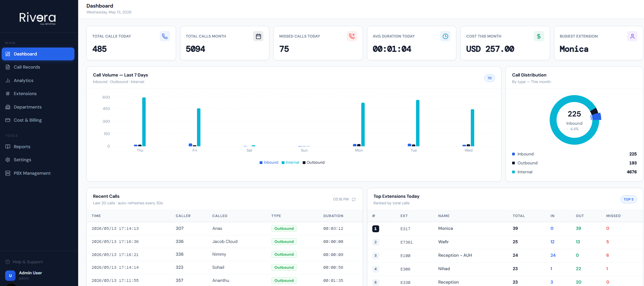Refresh the Recent Calls list
Viewport: 644px width, 286px height.
(354, 200)
